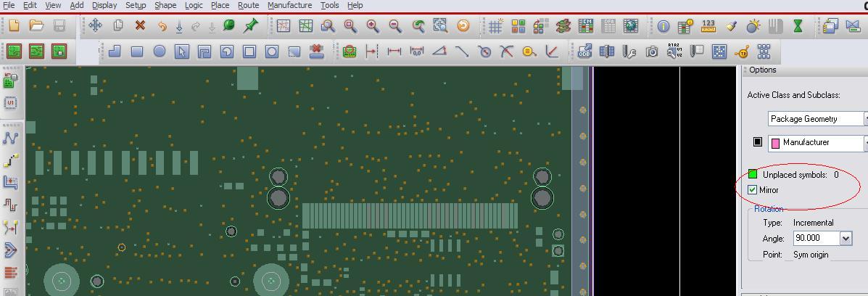
Task: Click the Move tool icon
Action: point(95,25)
